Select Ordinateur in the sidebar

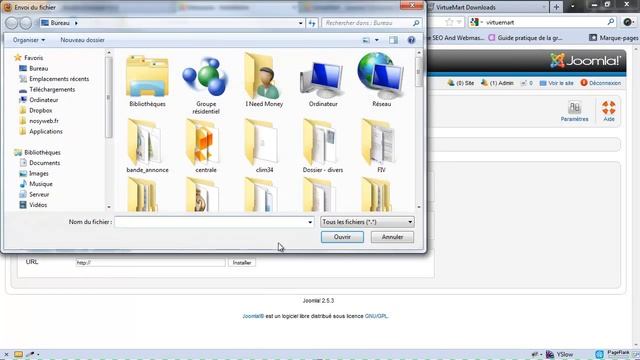pyautogui.click(x=43, y=100)
